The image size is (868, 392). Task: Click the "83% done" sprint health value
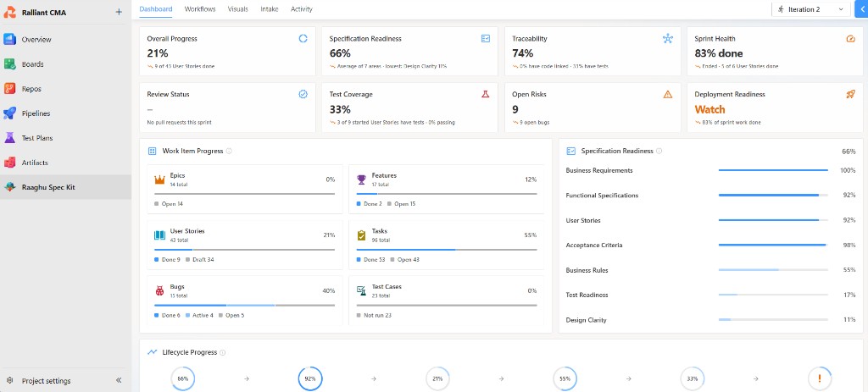pyautogui.click(x=719, y=53)
